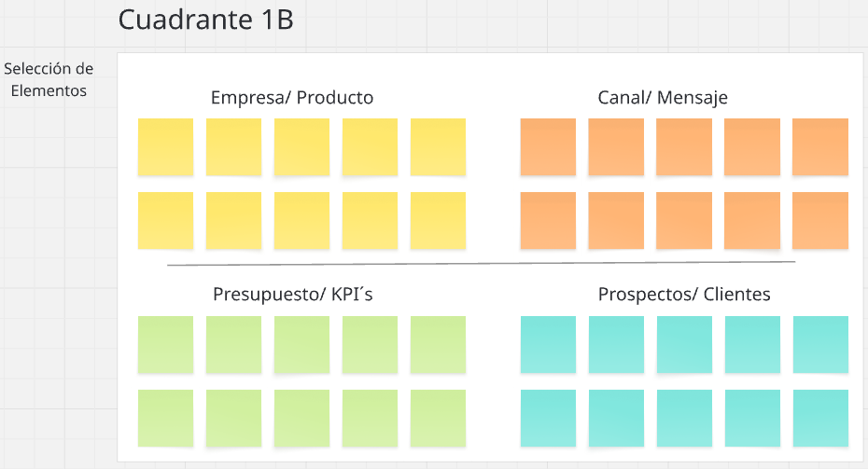The height and width of the screenshot is (469, 868).
Task: Click the "Selección de Elementos" label
Action: click(x=49, y=80)
